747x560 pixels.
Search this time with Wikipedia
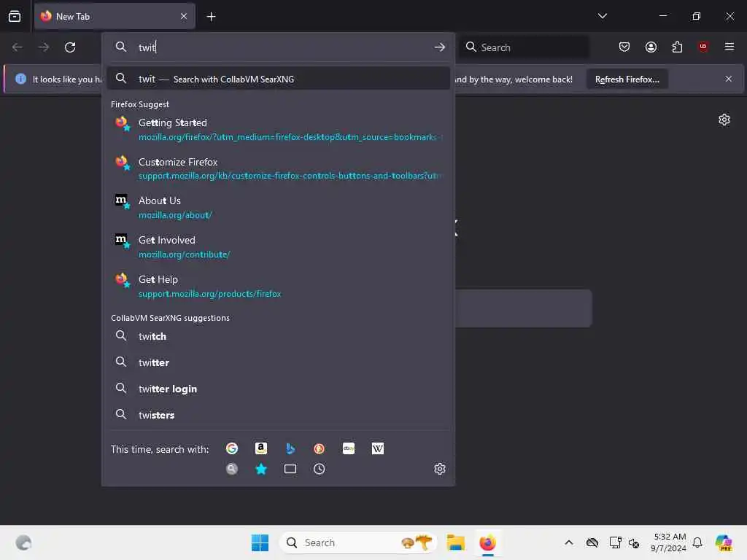click(378, 448)
